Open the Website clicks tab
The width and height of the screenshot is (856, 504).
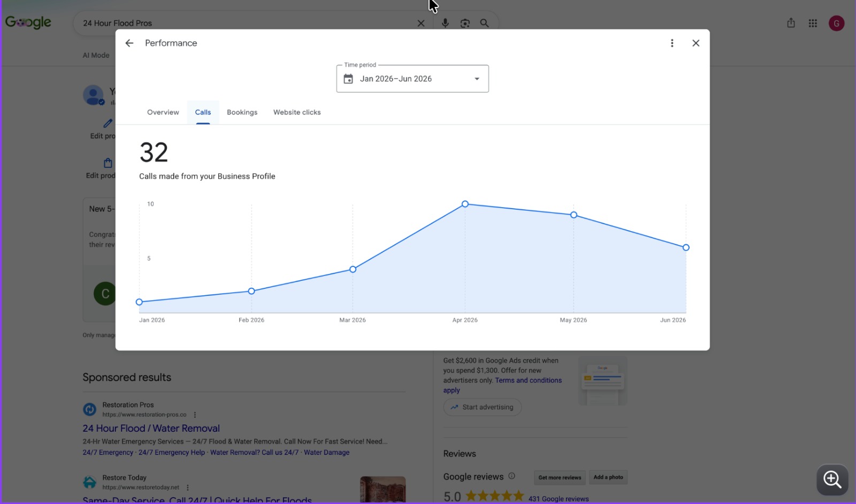(x=297, y=112)
